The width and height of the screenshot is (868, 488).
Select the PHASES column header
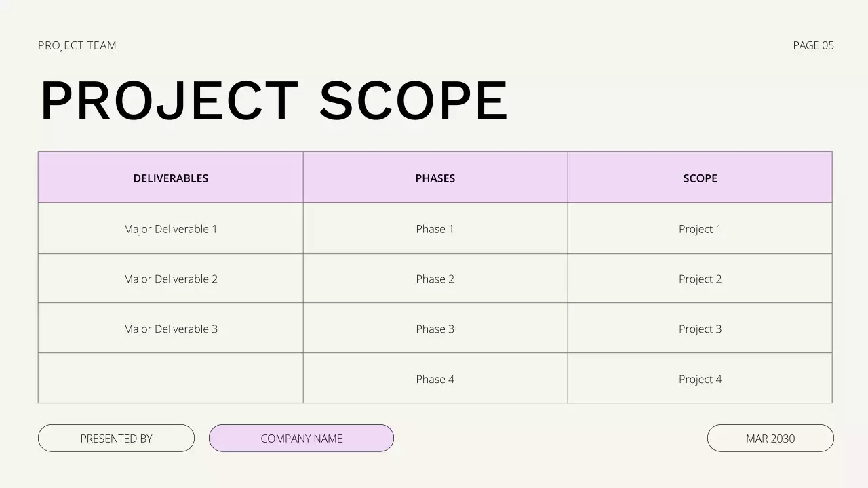point(435,178)
